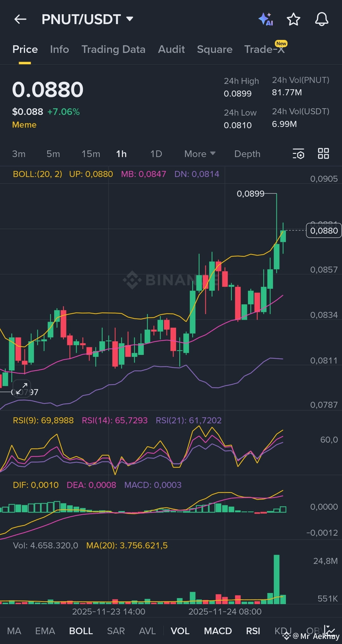Open the PNUT/USDT pair selector dropdown

pyautogui.click(x=87, y=19)
